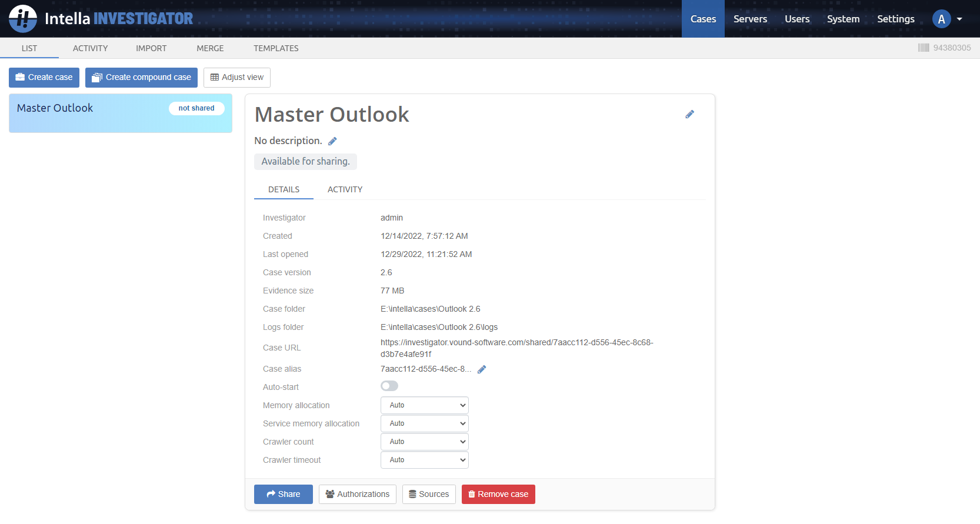Edit description using pencil icon
980x524 pixels.
pos(332,141)
